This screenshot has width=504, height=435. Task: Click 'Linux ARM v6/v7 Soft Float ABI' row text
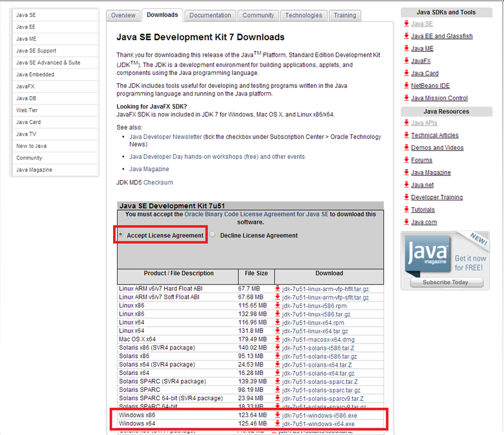pos(159,297)
